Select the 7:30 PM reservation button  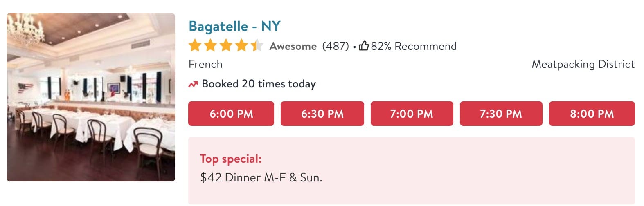click(x=501, y=114)
